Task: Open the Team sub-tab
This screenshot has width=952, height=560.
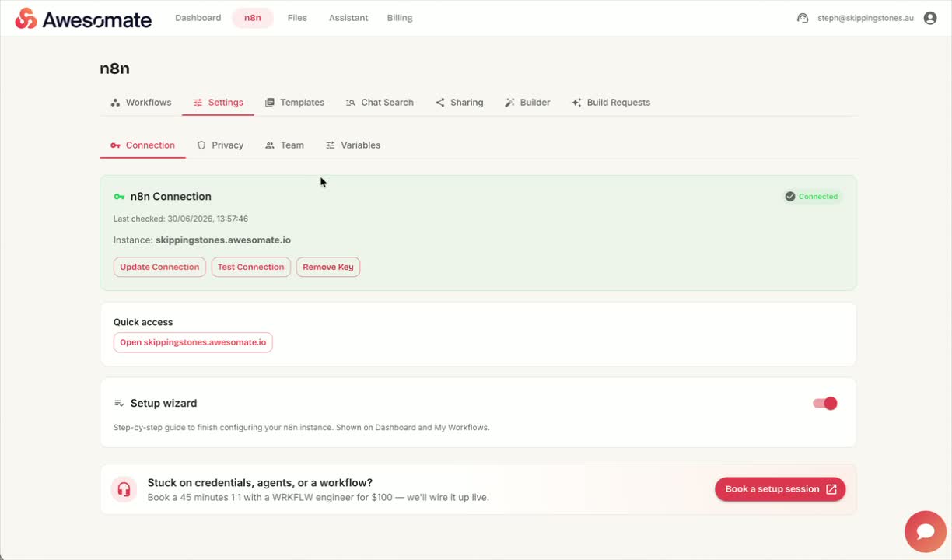Action: [285, 145]
